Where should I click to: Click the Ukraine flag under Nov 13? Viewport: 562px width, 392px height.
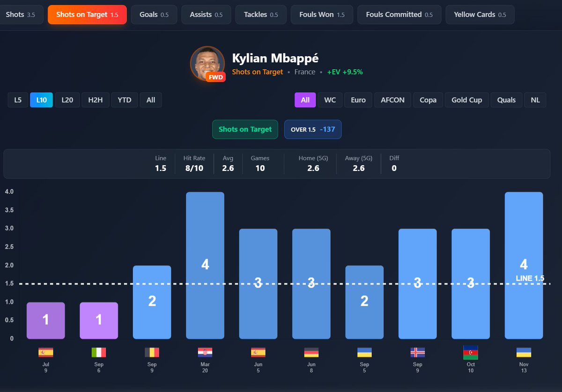click(524, 353)
